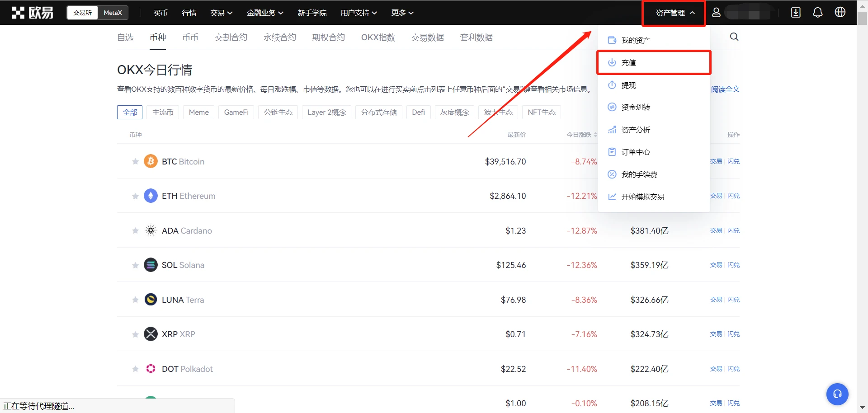This screenshot has width=868, height=413.
Task: Click the search magnifier icon
Action: [x=734, y=37]
